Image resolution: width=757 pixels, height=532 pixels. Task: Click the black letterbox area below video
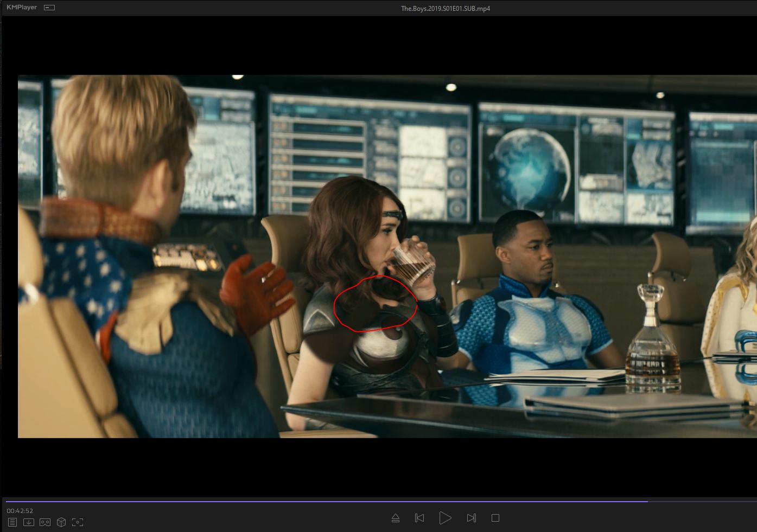click(380, 466)
